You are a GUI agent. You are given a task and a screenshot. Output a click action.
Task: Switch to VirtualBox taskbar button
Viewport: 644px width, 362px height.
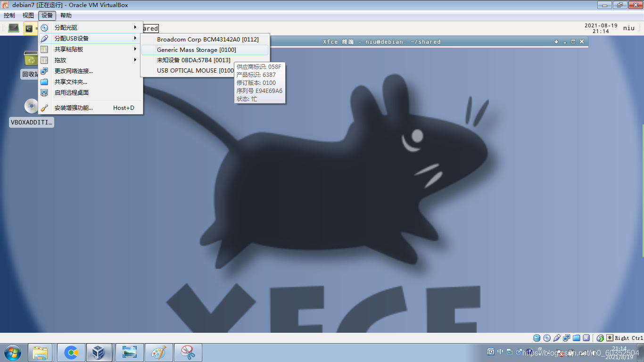tap(99, 353)
